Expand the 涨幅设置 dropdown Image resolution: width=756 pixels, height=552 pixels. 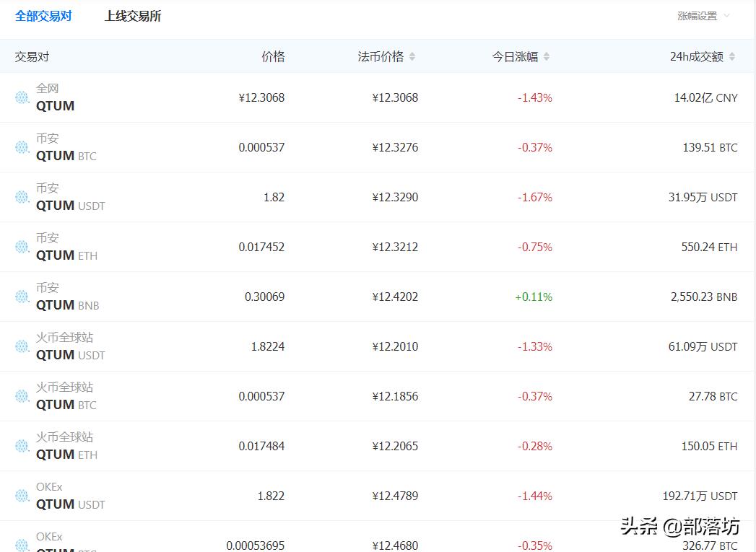pyautogui.click(x=704, y=16)
